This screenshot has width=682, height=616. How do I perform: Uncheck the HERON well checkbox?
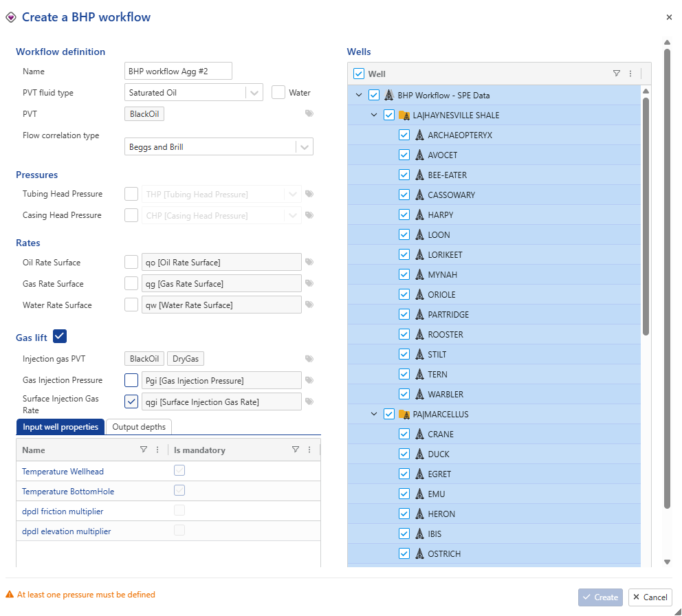pyautogui.click(x=404, y=514)
